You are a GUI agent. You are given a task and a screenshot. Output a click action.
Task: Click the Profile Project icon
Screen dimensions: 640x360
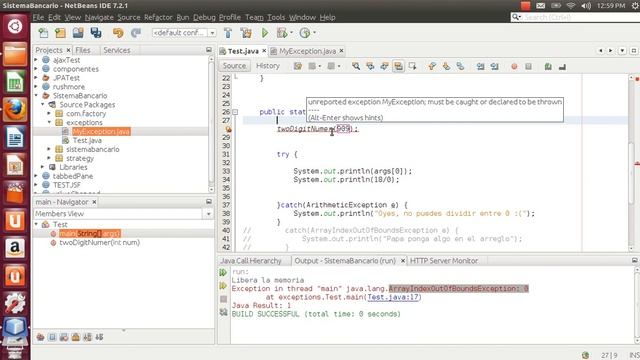(x=305, y=33)
